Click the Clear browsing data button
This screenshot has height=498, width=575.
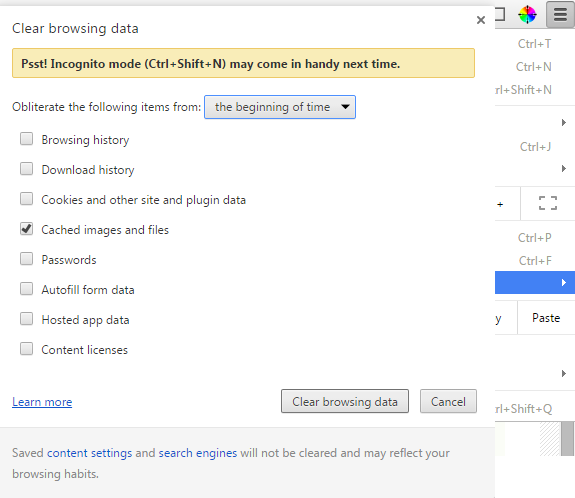click(x=345, y=401)
